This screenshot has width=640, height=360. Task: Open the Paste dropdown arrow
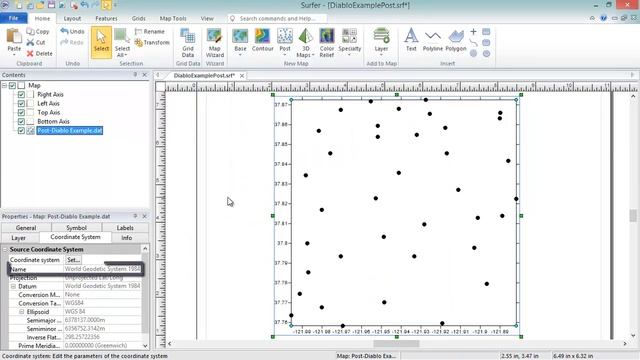(14, 55)
